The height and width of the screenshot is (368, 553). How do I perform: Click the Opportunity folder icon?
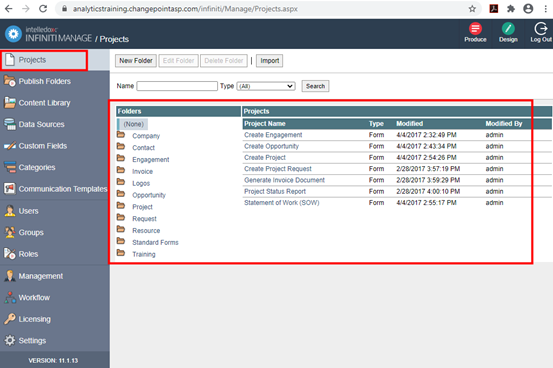pyautogui.click(x=121, y=194)
